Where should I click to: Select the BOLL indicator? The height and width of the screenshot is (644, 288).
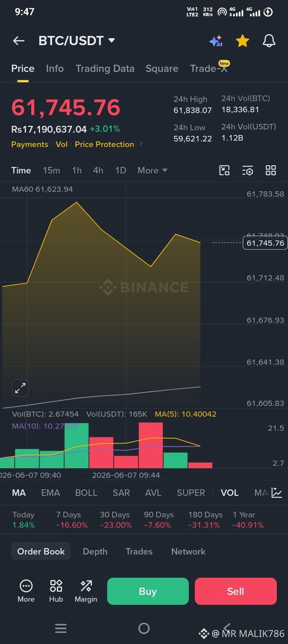[86, 493]
